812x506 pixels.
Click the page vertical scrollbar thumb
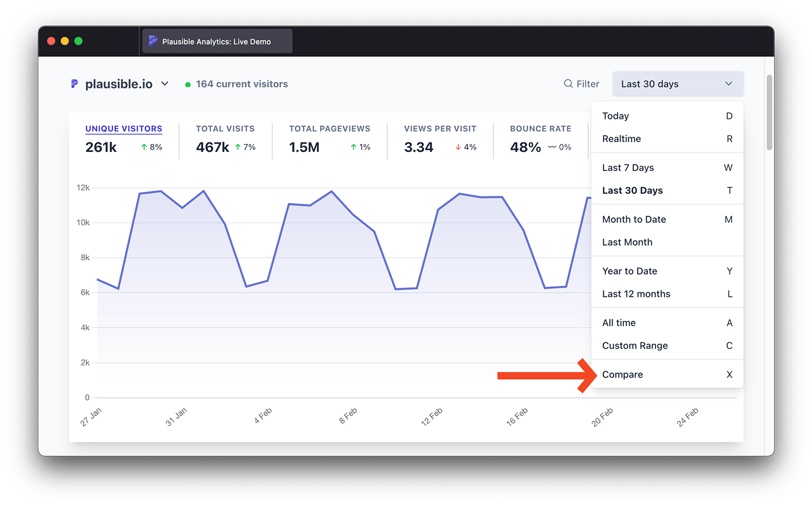(x=769, y=112)
